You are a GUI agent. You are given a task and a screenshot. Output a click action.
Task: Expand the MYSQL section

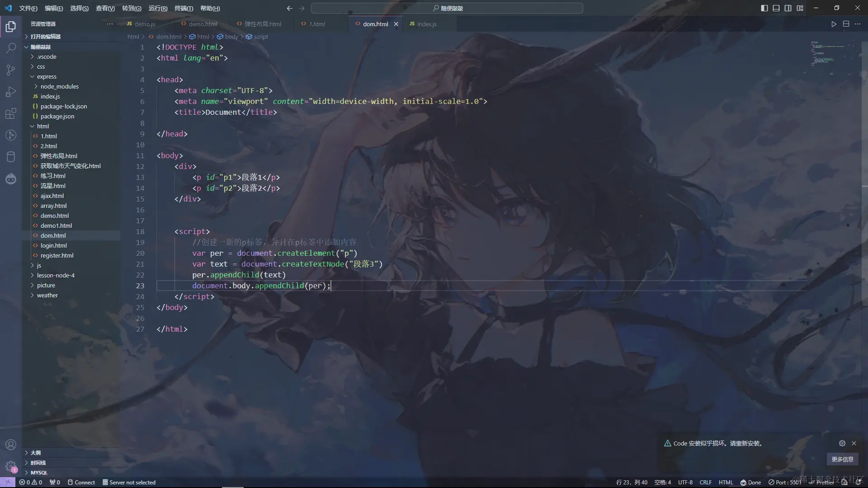39,472
